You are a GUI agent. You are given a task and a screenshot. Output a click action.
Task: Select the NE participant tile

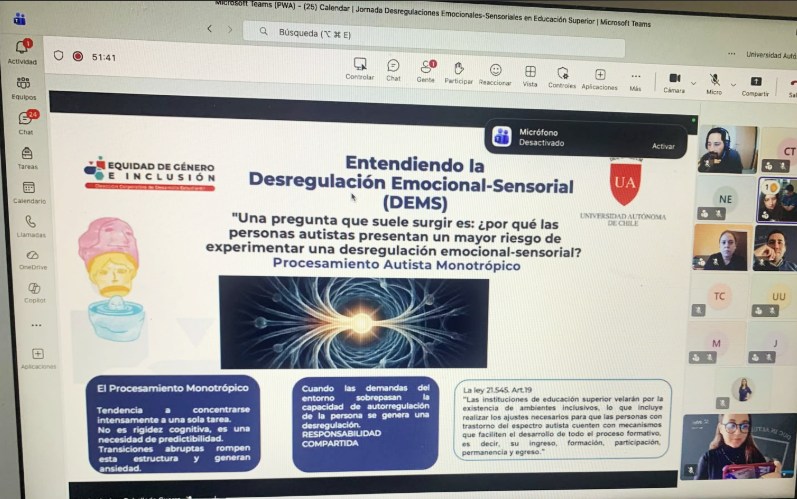(724, 200)
